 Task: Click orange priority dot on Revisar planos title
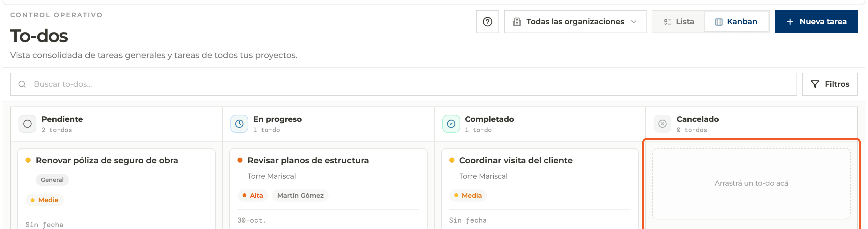click(240, 160)
